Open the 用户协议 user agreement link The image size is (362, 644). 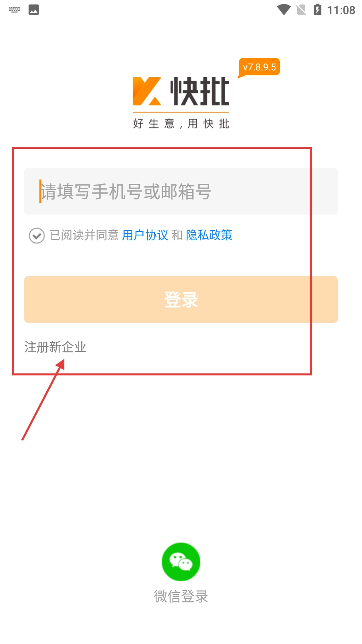[x=145, y=235]
